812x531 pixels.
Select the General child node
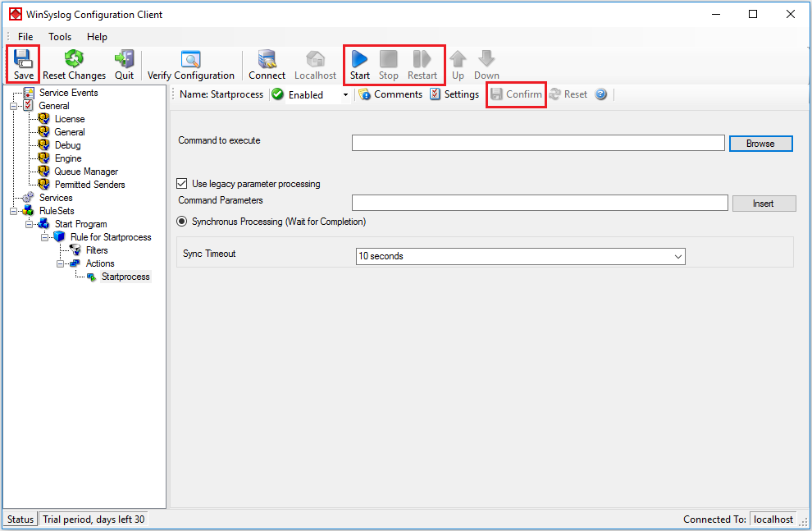click(x=70, y=132)
